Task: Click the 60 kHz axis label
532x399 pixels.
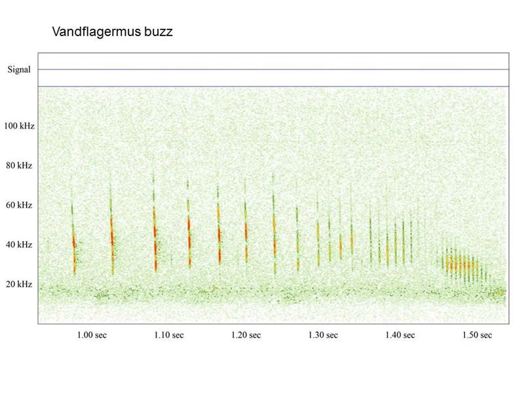Action: [x=19, y=205]
